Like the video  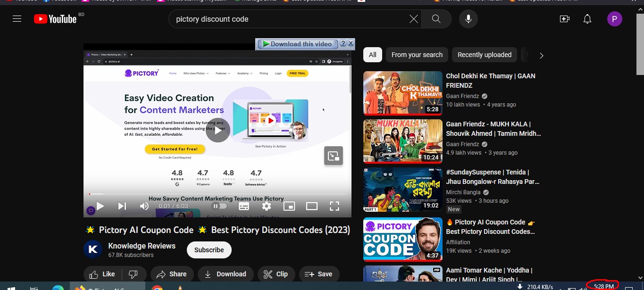pos(102,274)
